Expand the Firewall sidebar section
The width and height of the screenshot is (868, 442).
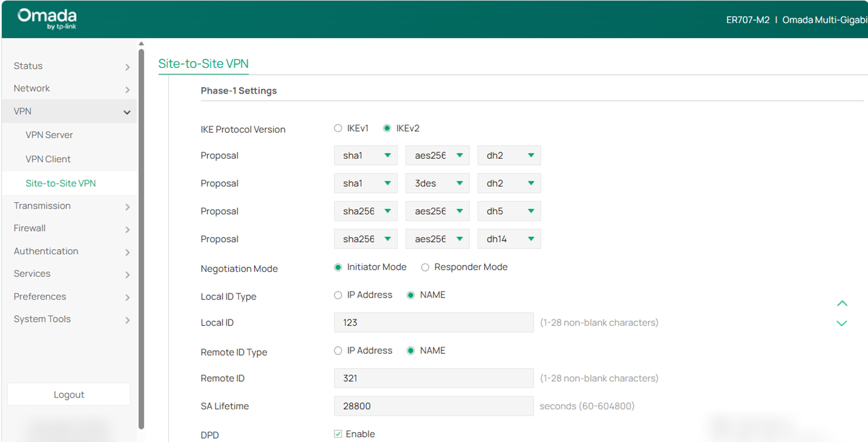[29, 228]
